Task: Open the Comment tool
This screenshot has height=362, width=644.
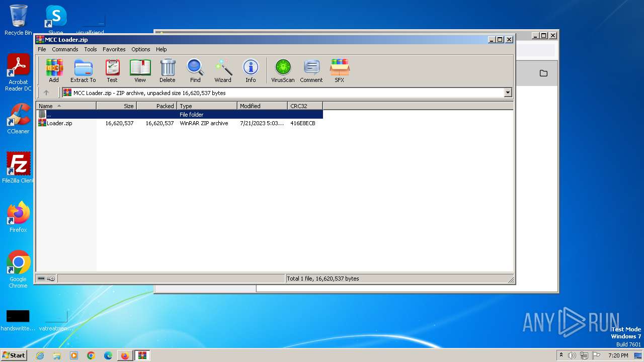Action: point(311,70)
